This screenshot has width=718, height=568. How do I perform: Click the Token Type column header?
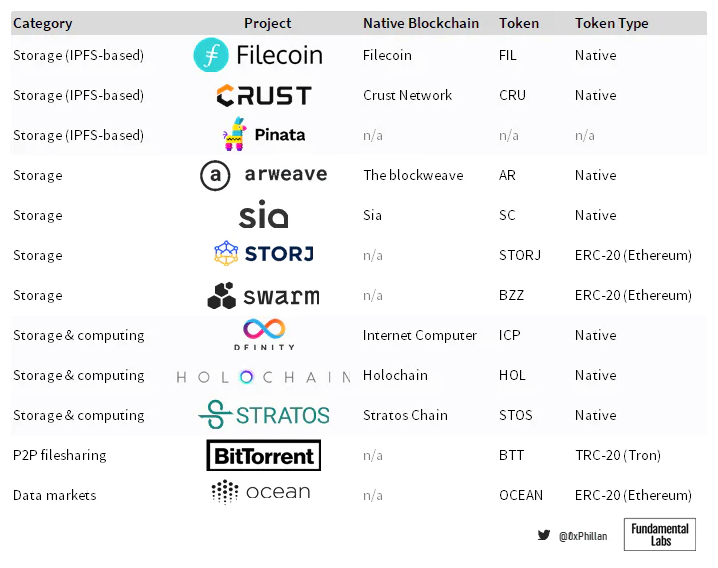611,23
